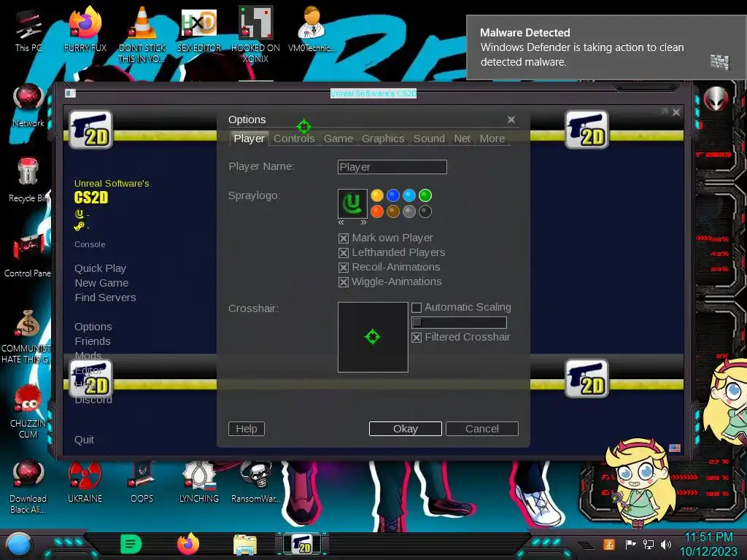Open the red fuzzy Chuzzle desktop icon
The image size is (747, 560).
tap(28, 412)
